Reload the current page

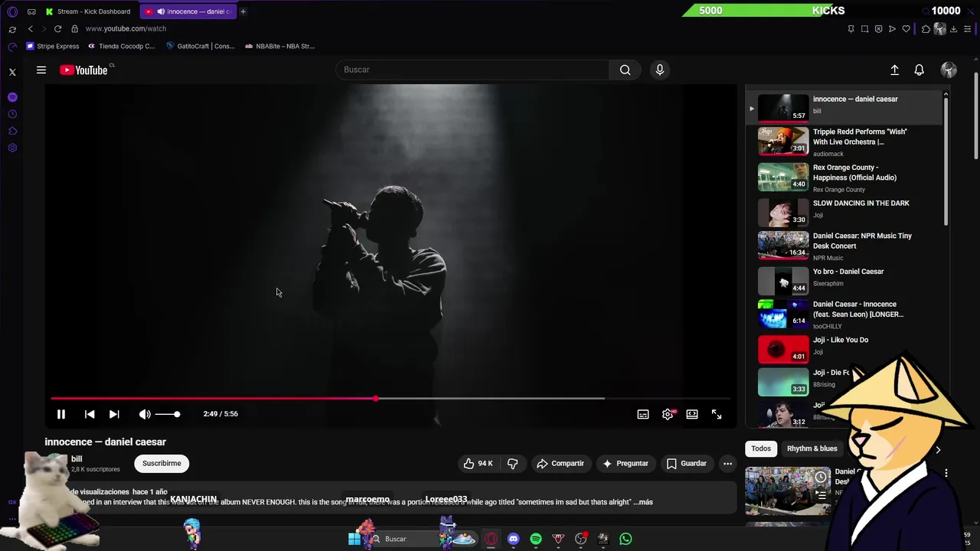(x=57, y=28)
